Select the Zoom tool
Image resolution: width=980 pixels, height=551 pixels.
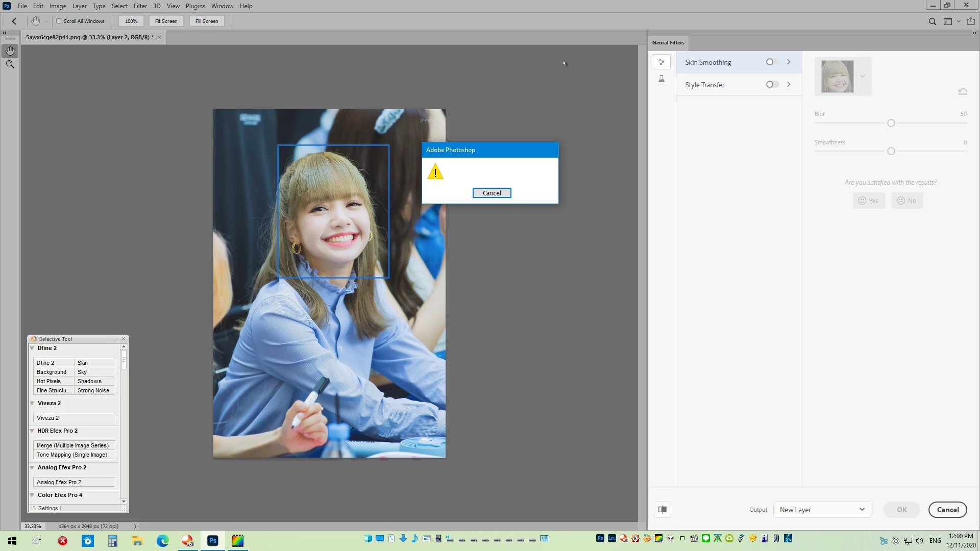coord(10,64)
